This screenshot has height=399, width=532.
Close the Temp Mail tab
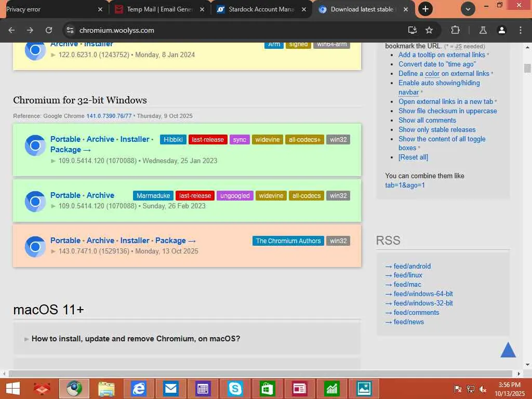click(202, 9)
